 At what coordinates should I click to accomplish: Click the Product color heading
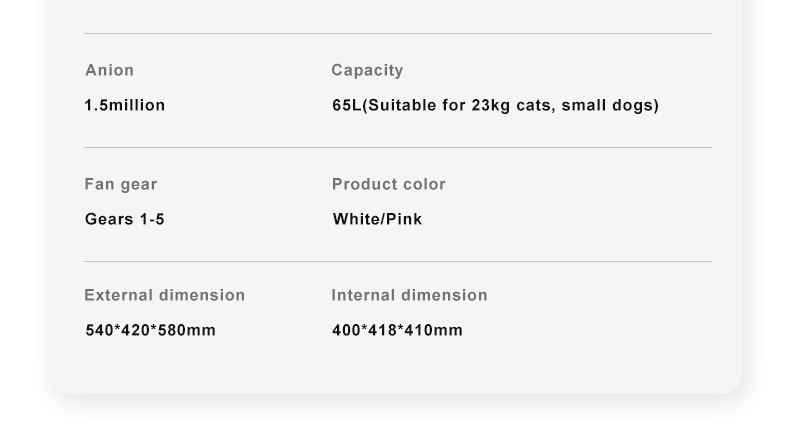388,184
